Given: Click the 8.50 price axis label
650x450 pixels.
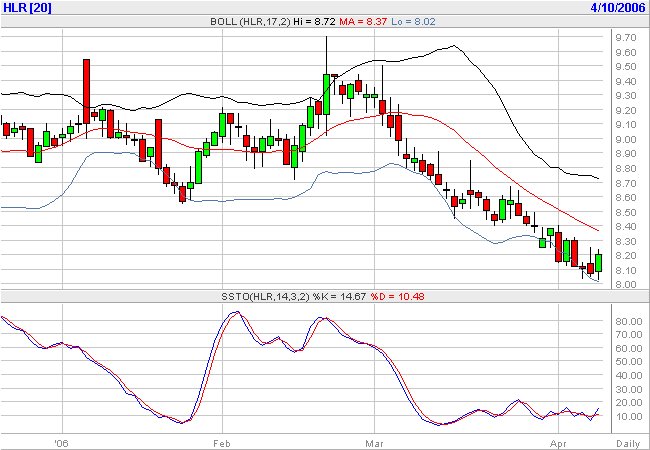Looking at the screenshot, I should (x=626, y=213).
